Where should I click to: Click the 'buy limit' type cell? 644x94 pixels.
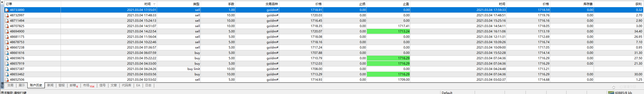point(194,69)
